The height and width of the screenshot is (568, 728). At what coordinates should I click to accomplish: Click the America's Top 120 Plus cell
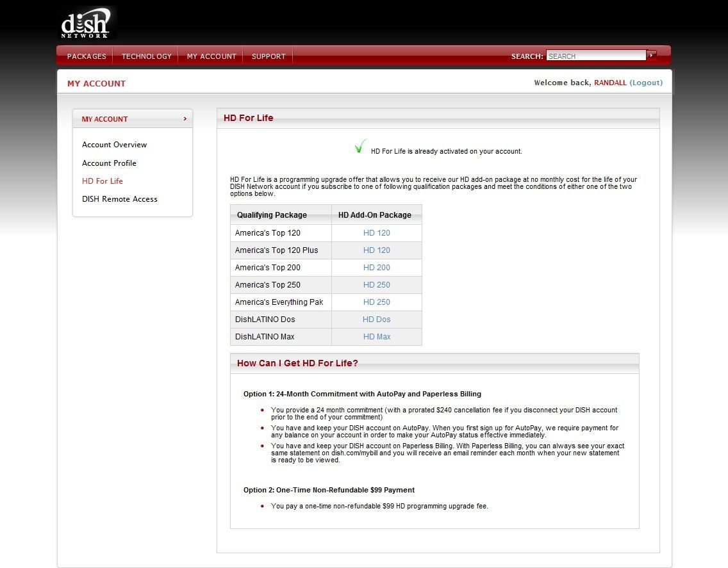pos(281,250)
